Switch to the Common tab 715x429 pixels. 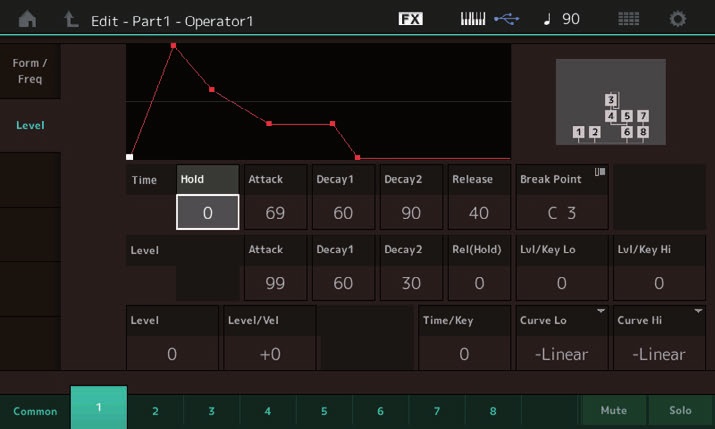tap(35, 411)
